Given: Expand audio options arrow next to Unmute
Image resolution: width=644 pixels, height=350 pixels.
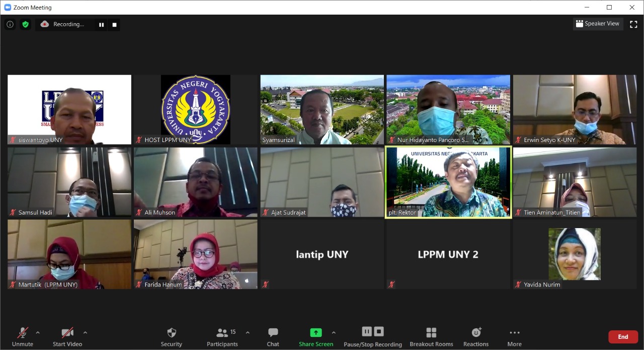Looking at the screenshot, I should pyautogui.click(x=38, y=333).
